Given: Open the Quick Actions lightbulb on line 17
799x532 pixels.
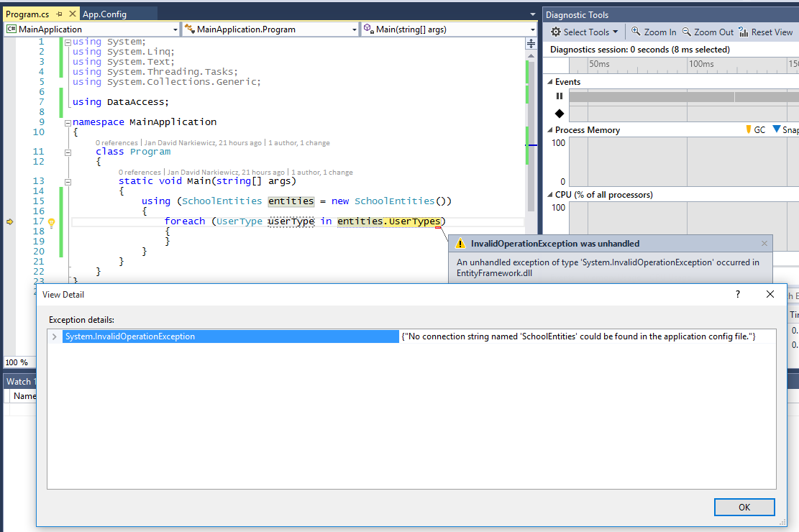Looking at the screenshot, I should [51, 221].
